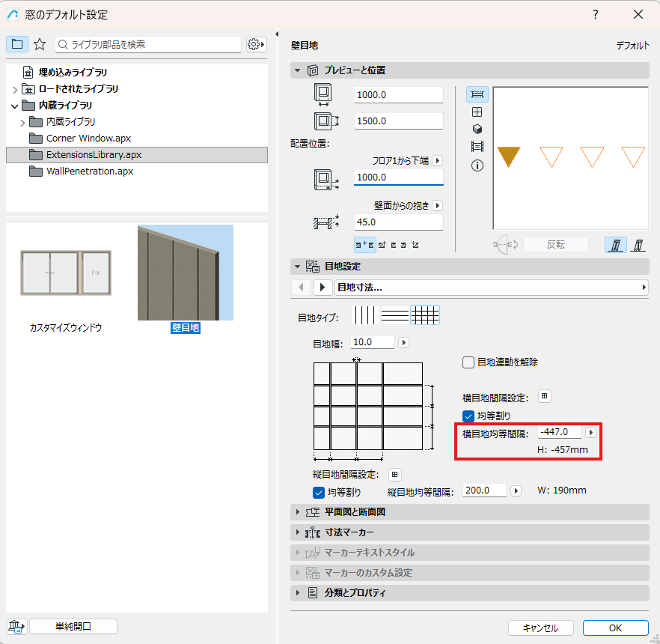Switch to folder view in library browser

pyautogui.click(x=17, y=44)
